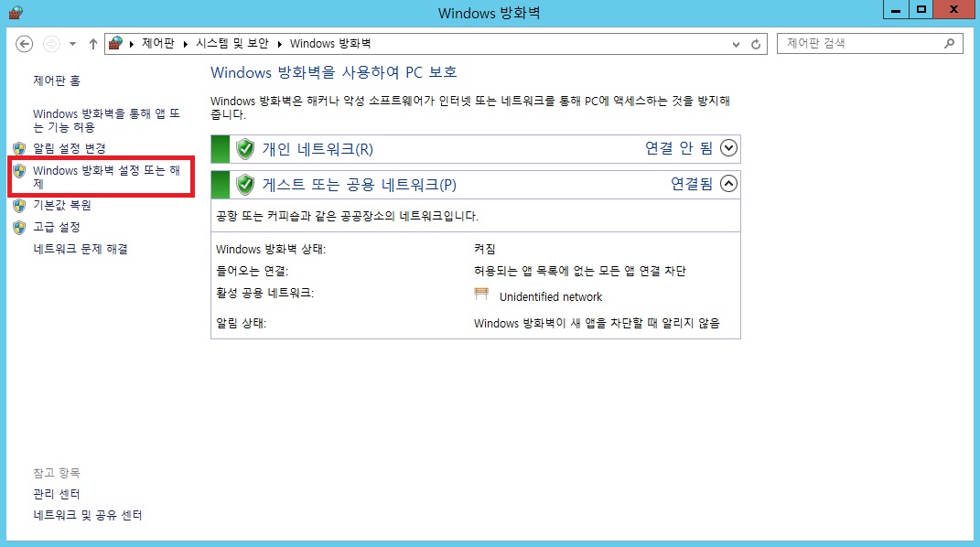Click shield icon beside 기본값 복원

19,205
